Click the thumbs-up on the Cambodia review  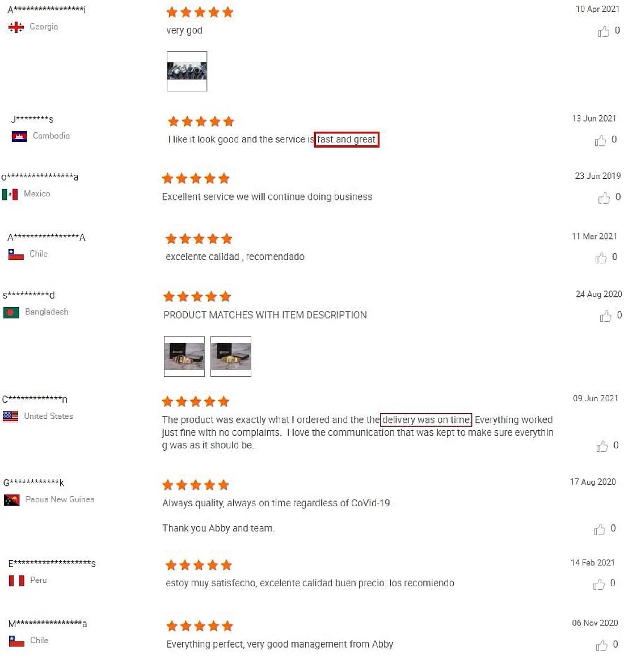600,141
